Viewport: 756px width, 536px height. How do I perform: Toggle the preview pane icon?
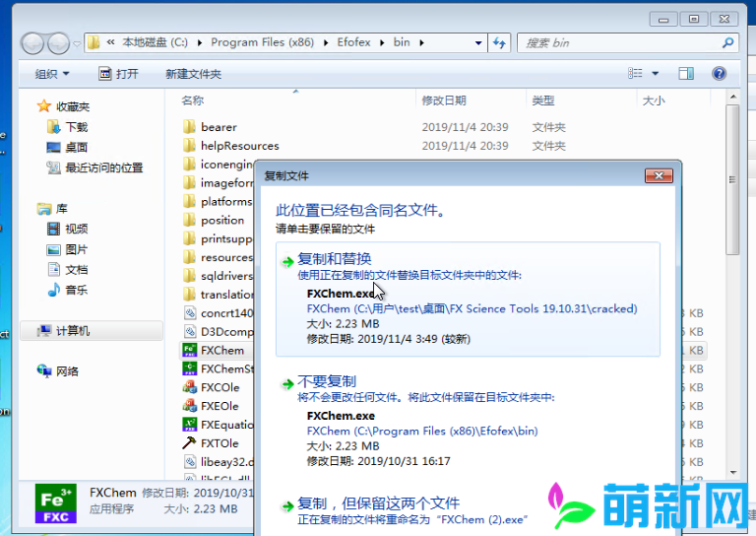pyautogui.click(x=686, y=73)
